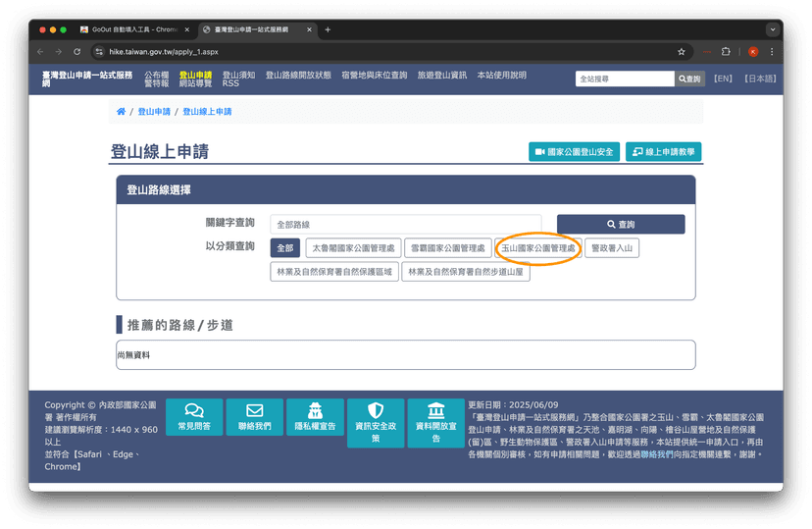The image size is (812, 529).
Task: Click the red profile avatar icon
Action: (x=753, y=52)
